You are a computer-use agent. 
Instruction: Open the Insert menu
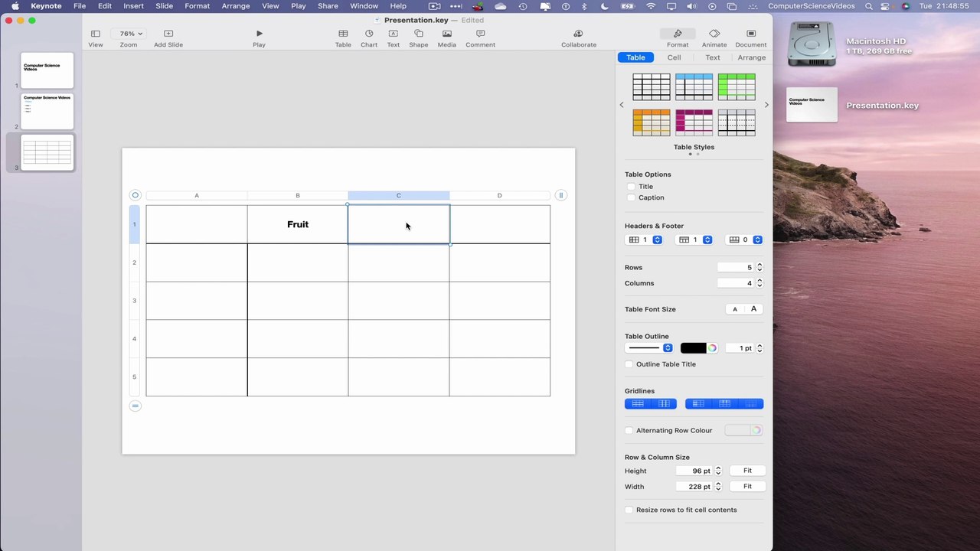(133, 6)
